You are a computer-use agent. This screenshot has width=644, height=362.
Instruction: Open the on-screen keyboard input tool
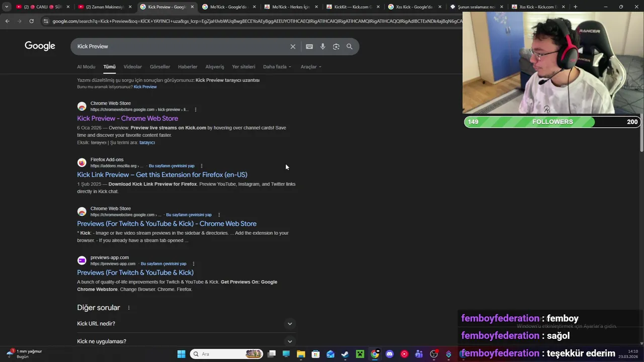click(x=309, y=46)
